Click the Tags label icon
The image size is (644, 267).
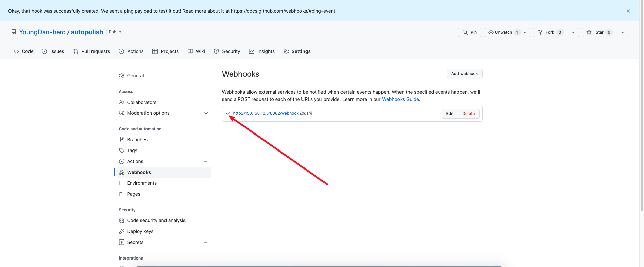coord(122,150)
